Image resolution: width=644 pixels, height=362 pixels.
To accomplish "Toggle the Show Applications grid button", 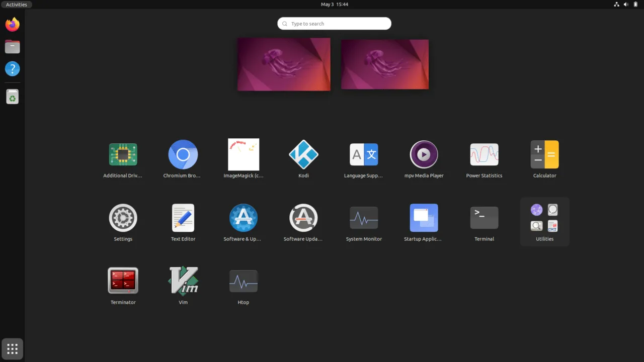I will click(13, 348).
